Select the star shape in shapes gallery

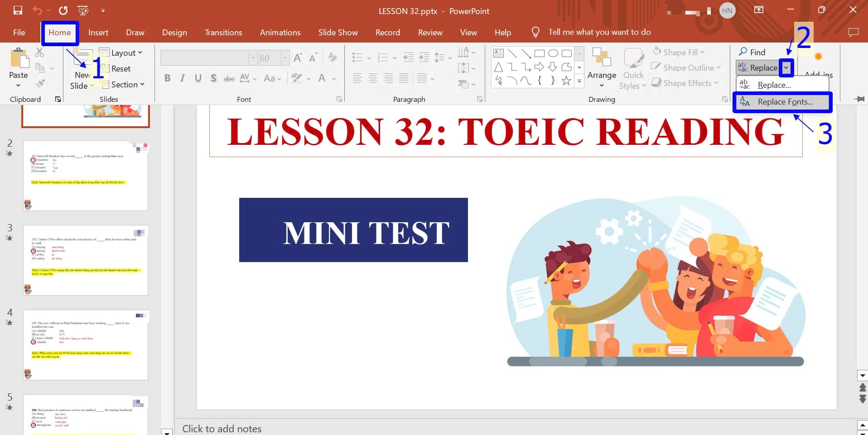click(566, 81)
